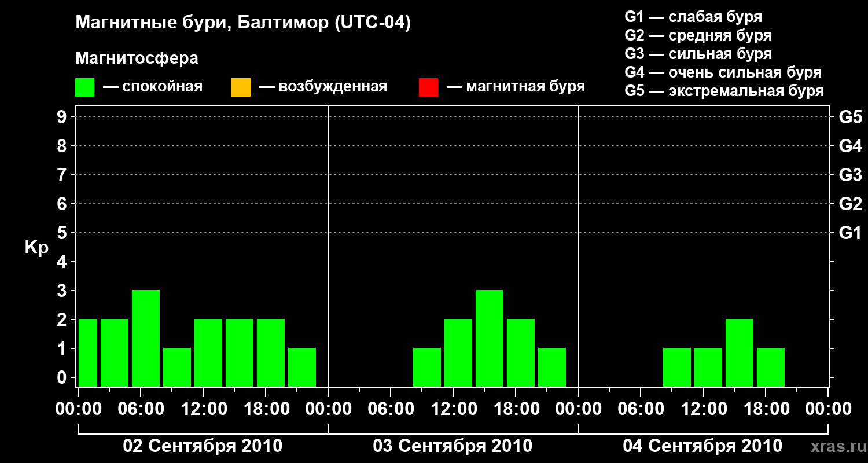
Task: Select 'G4 — очень сильная буря' legend line
Action: tap(723, 72)
